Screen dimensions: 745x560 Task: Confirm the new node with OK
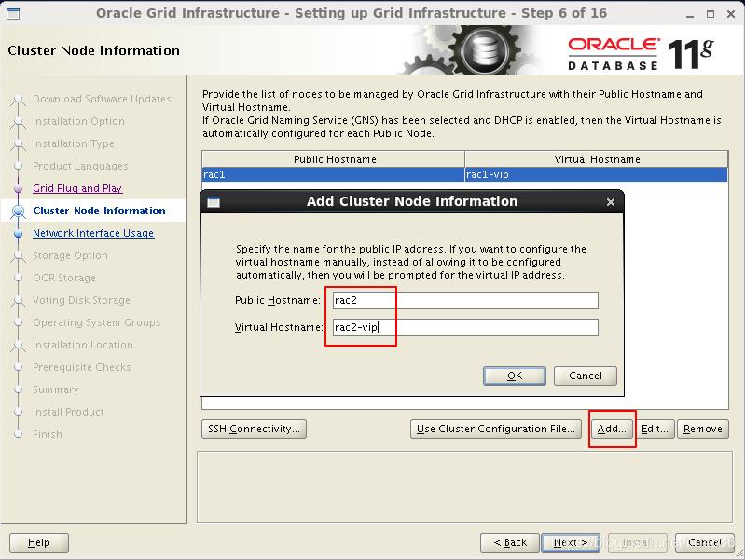click(514, 376)
